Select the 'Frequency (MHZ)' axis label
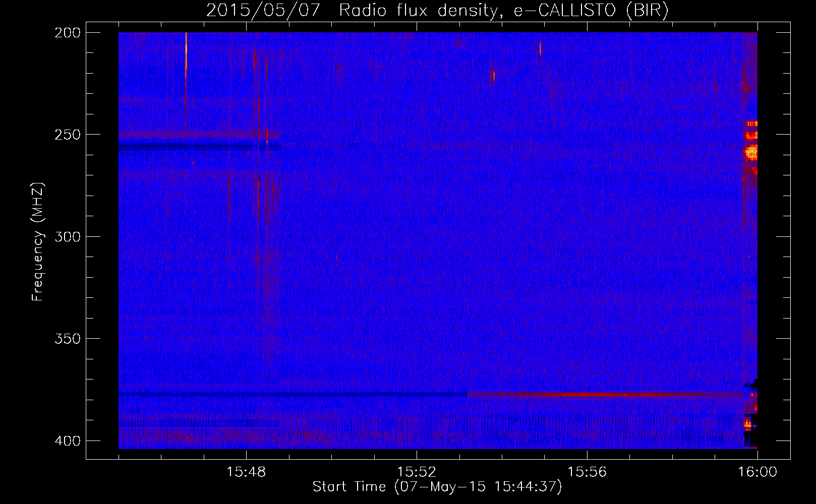816x504 pixels. click(38, 242)
